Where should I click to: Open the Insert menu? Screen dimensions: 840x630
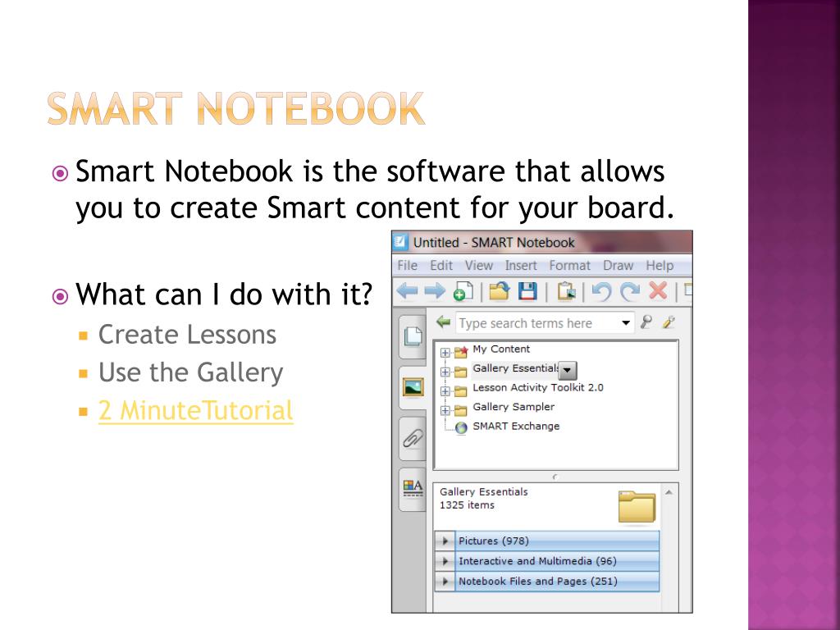point(521,265)
